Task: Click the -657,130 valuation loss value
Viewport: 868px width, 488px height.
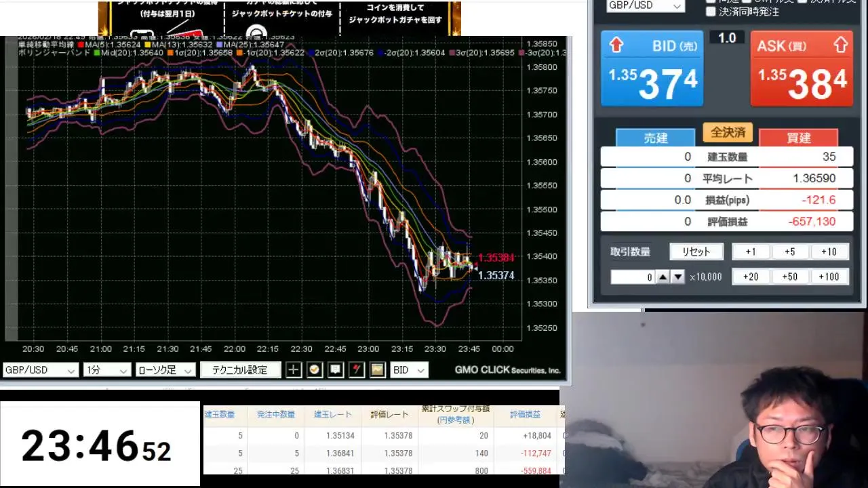Action: 812,222
